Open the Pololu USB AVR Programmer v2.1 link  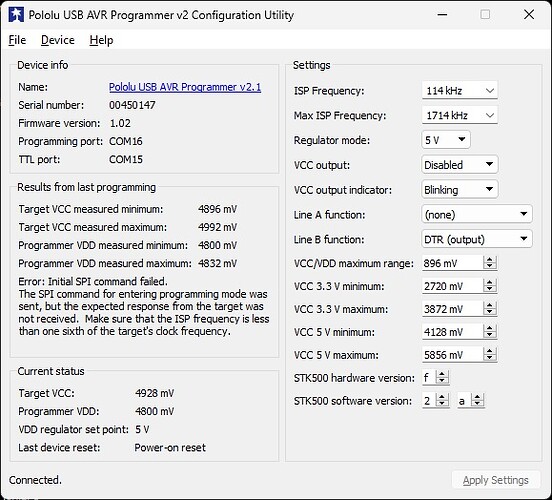click(x=185, y=87)
